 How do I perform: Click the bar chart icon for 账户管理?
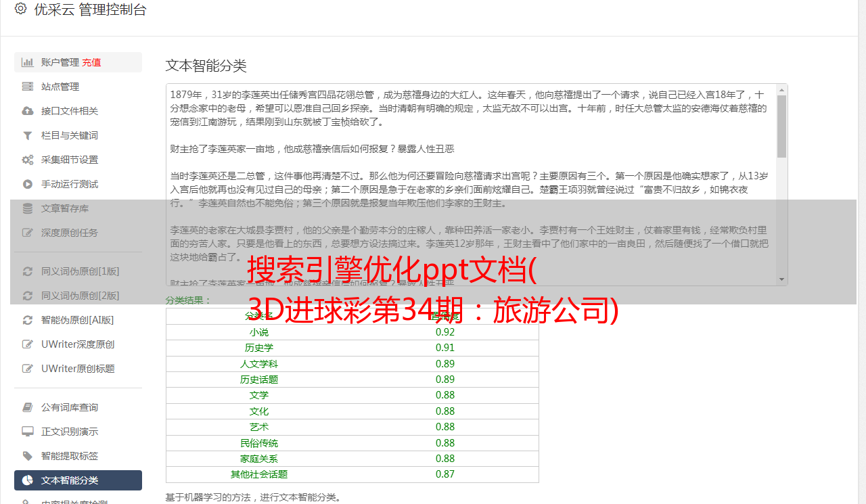[x=27, y=62]
